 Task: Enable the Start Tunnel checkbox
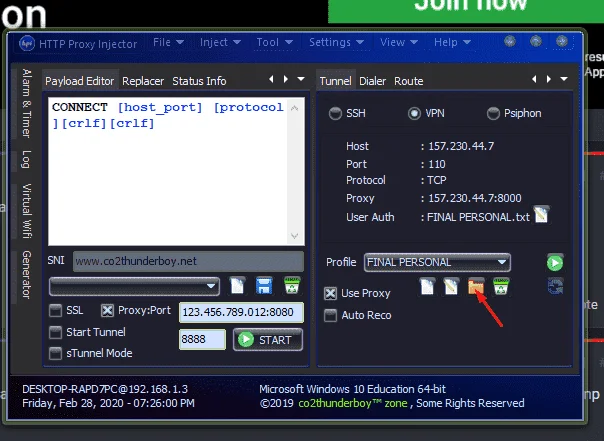coord(55,332)
